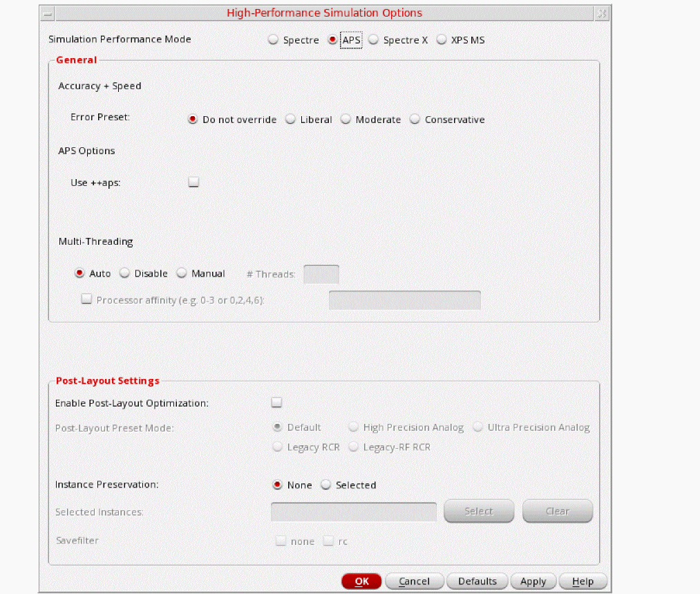Click the Processor affinity text field
700x594 pixels.
405,300
